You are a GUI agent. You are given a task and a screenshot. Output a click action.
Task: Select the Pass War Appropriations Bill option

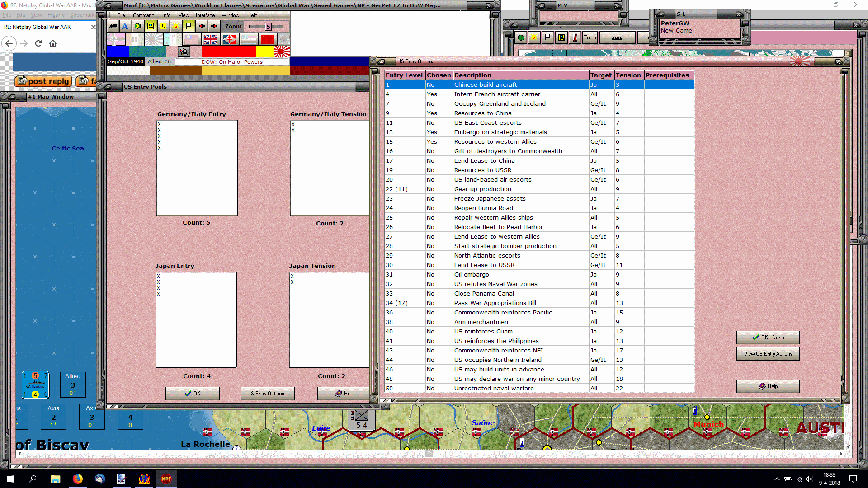pos(539,303)
